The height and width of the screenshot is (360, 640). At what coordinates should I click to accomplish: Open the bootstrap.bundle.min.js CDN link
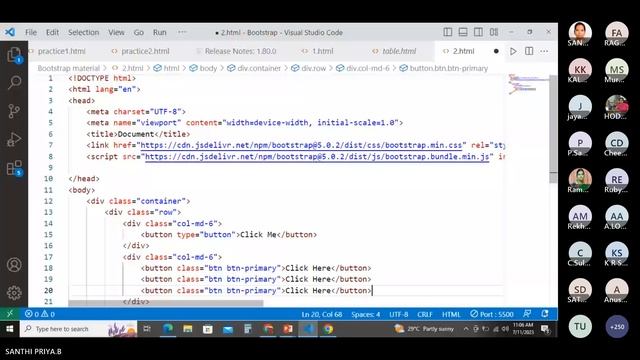tap(317, 157)
